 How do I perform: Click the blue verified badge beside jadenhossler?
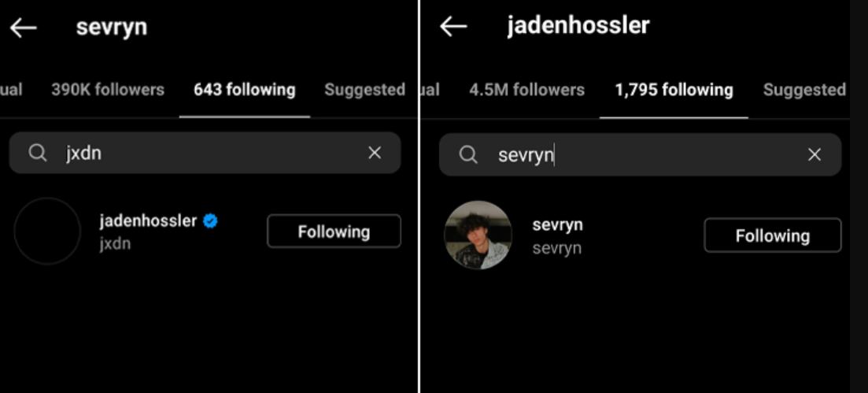coord(210,221)
